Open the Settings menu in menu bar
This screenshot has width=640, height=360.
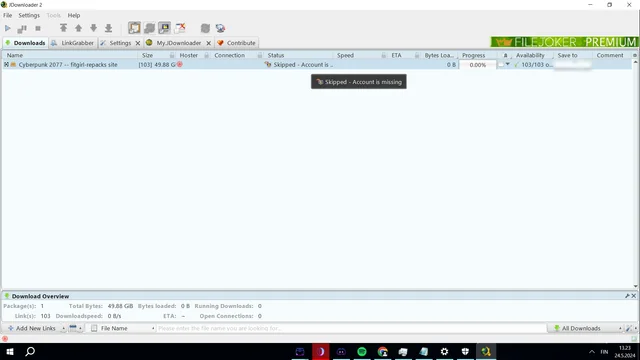pos(29,15)
